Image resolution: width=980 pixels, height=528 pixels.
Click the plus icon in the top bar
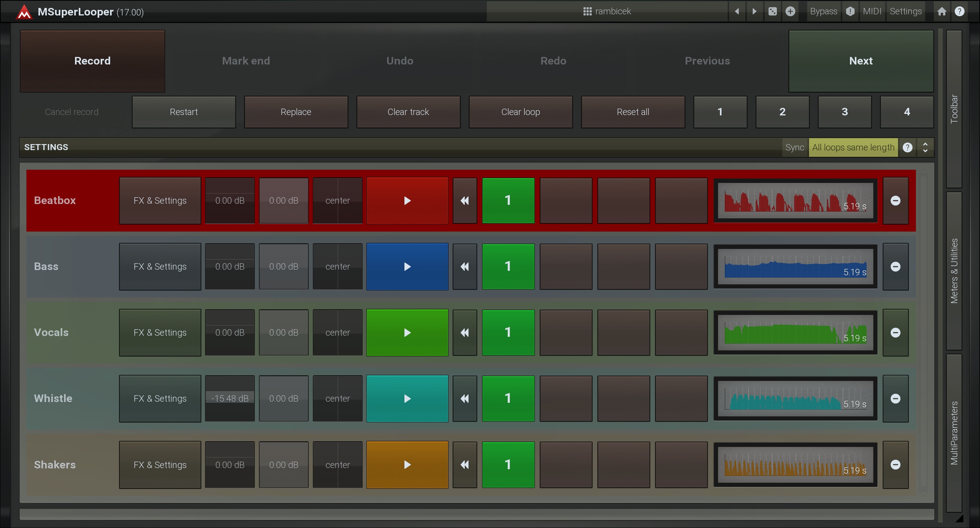[790, 11]
